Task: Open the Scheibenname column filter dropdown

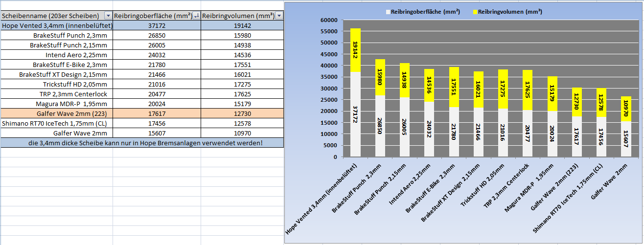Action: click(108, 16)
